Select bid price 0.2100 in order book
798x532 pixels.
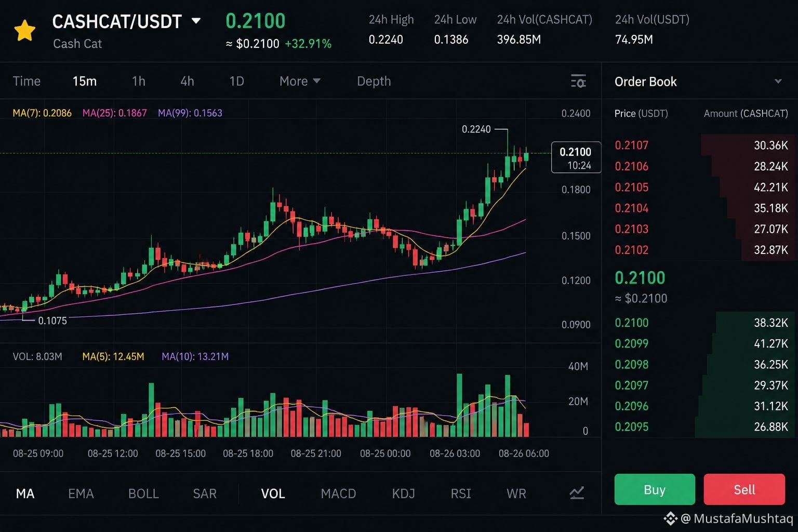pyautogui.click(x=632, y=323)
